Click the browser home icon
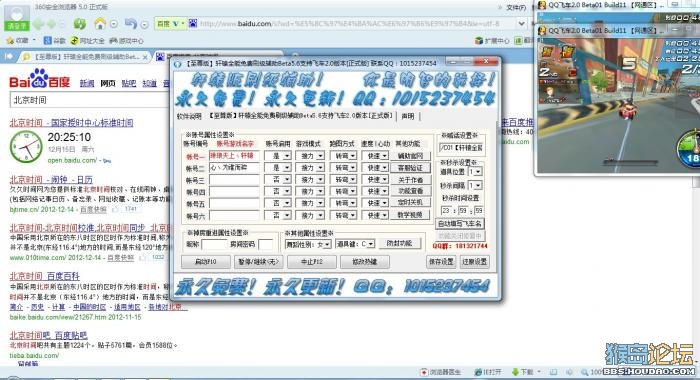The height and width of the screenshot is (380, 700). coord(100,23)
